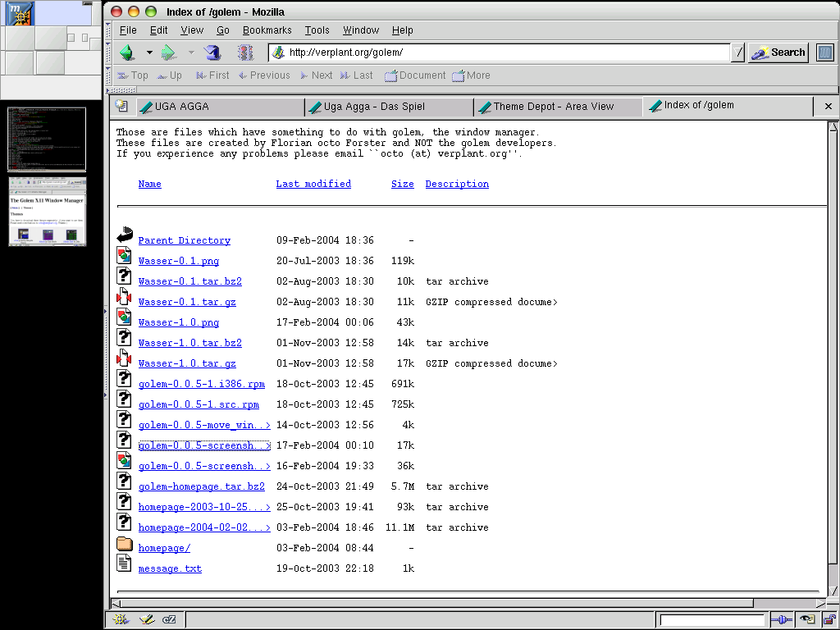The height and width of the screenshot is (630, 840).
Task: Click the green Back arrow button
Action: (x=127, y=52)
